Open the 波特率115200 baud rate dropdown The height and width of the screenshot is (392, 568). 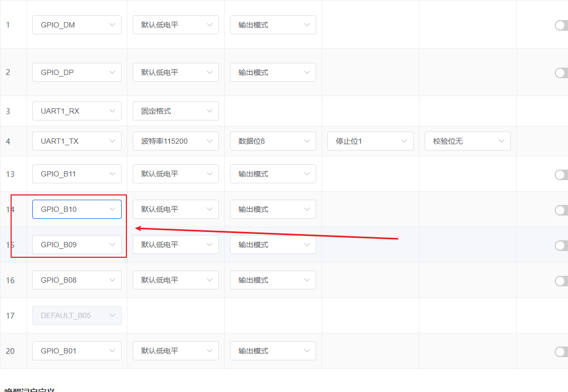point(176,141)
